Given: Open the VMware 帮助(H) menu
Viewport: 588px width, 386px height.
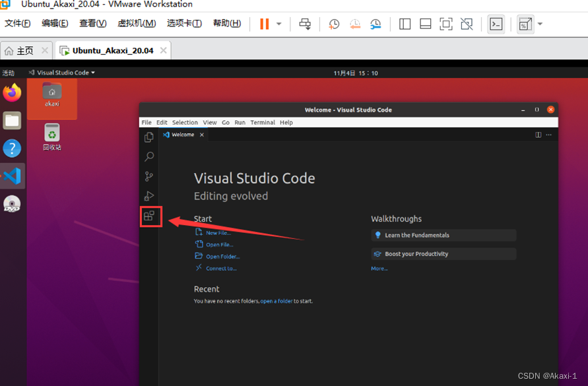Looking at the screenshot, I should (x=227, y=23).
